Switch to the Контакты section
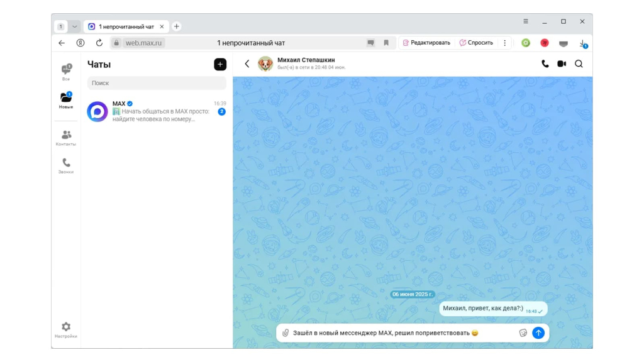Screen dimensions: 644x362 66,138
